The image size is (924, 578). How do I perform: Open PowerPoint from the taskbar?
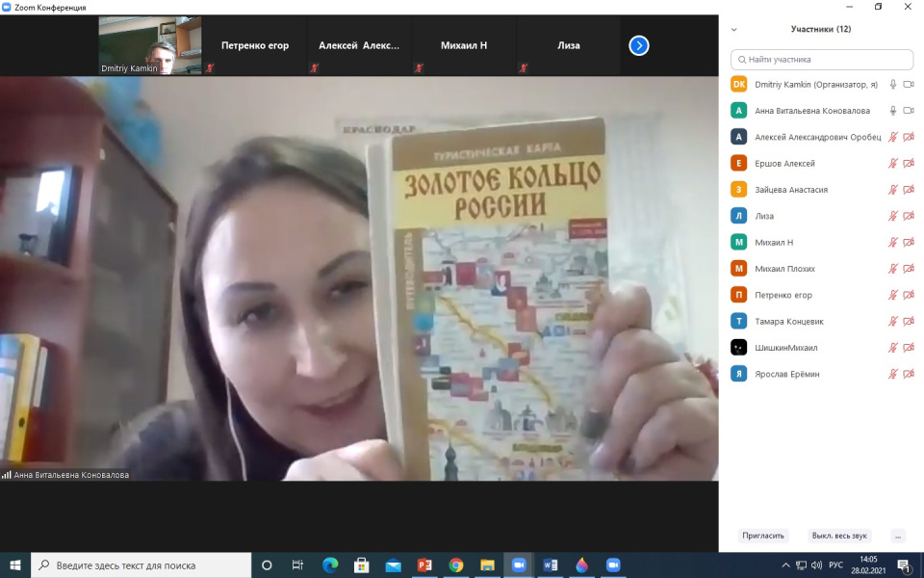424,565
